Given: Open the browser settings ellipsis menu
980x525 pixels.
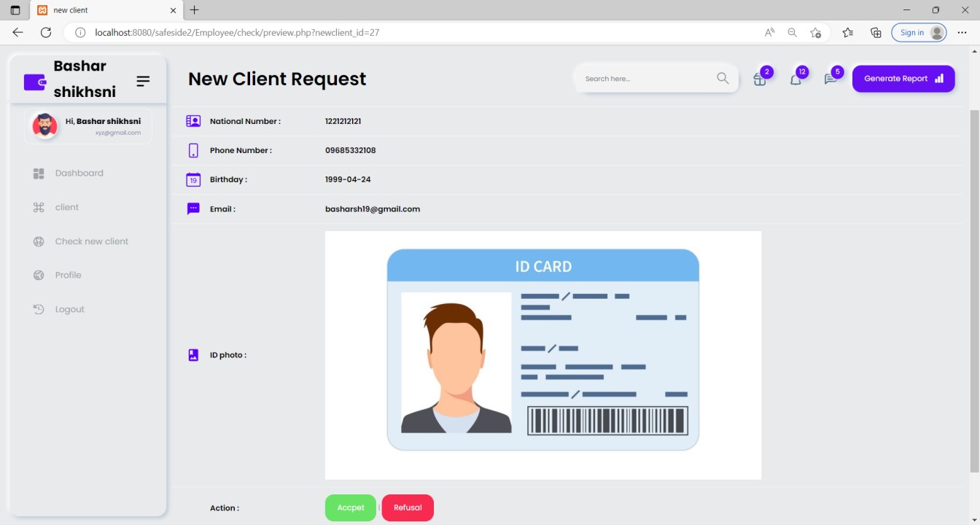Looking at the screenshot, I should click(962, 33).
